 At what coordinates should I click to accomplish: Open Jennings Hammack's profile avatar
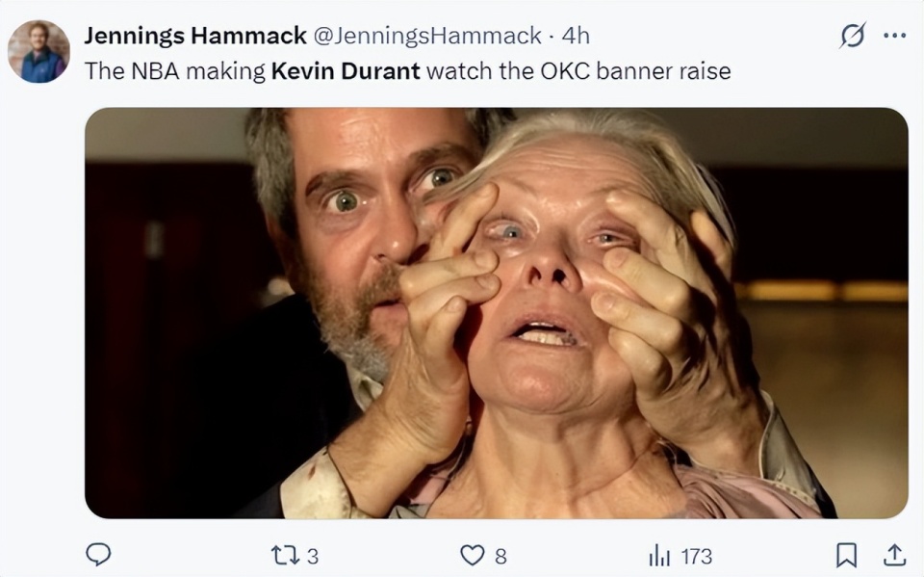pos(39,51)
